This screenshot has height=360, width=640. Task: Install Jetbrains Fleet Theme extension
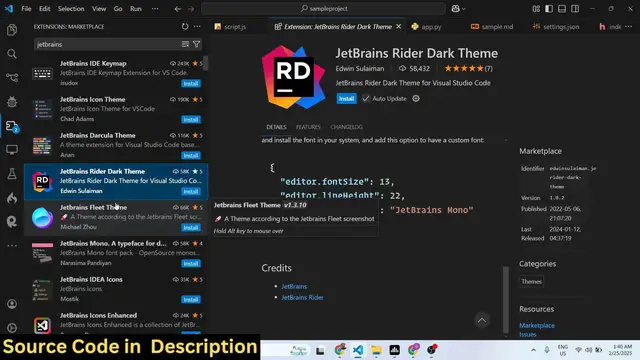tap(191, 227)
